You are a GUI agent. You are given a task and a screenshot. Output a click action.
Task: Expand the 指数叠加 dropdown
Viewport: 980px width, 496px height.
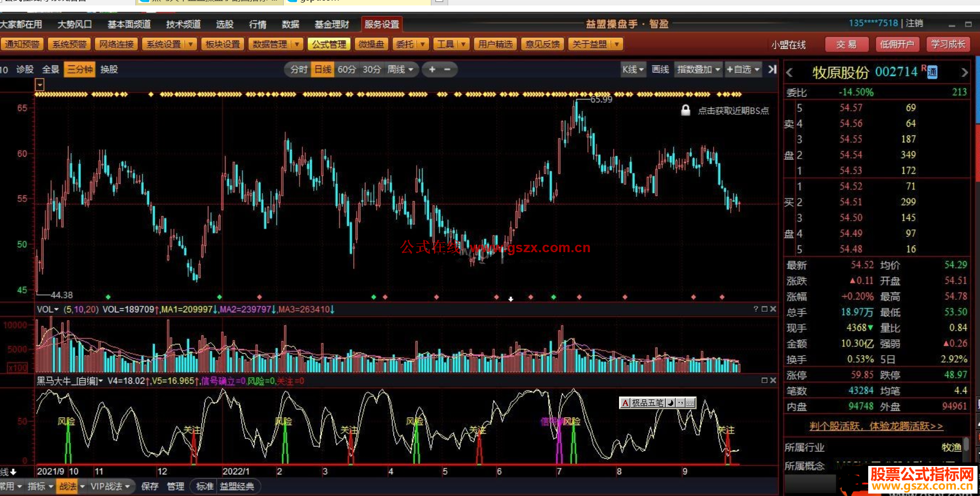[698, 69]
